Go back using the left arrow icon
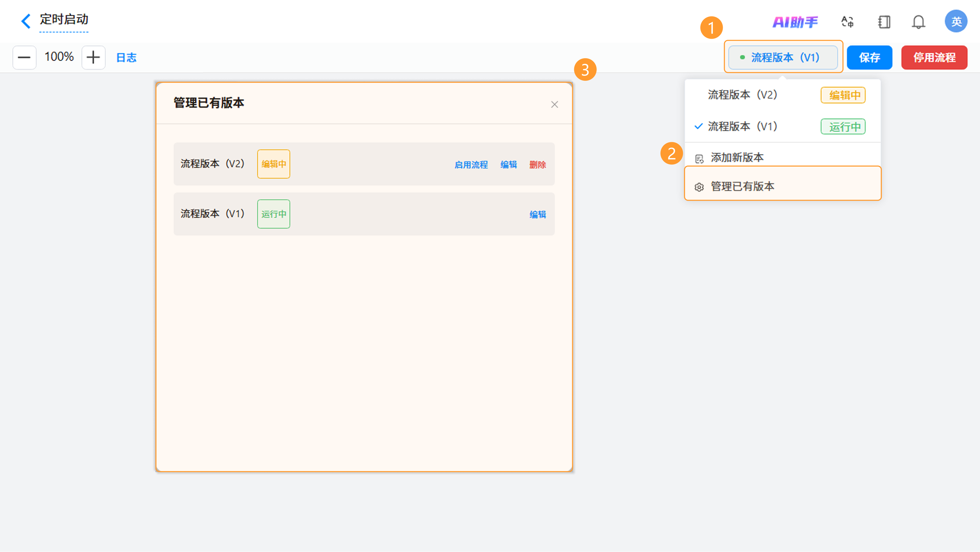This screenshot has width=980, height=552. point(26,21)
